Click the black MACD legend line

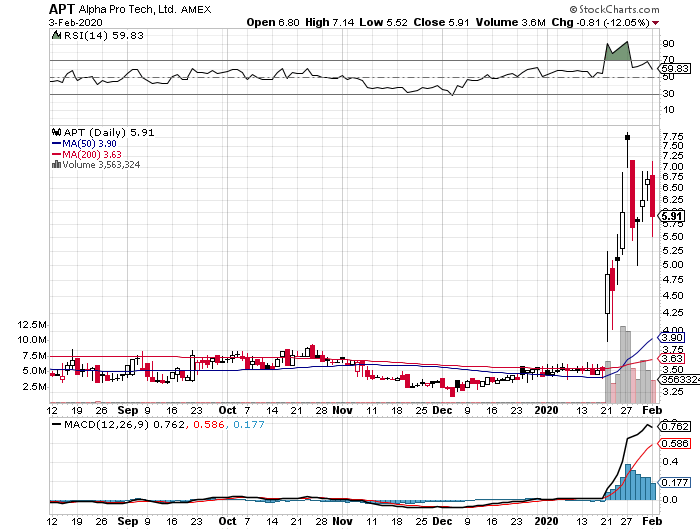pos(56,424)
